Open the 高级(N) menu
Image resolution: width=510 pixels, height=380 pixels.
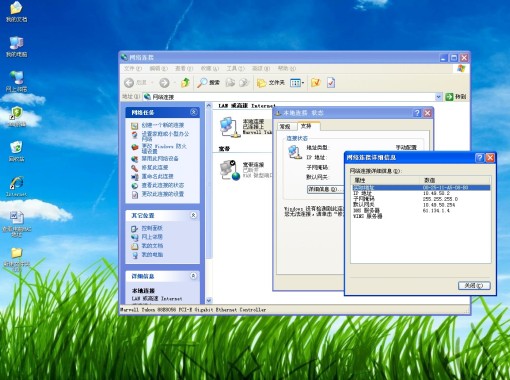tap(261, 68)
